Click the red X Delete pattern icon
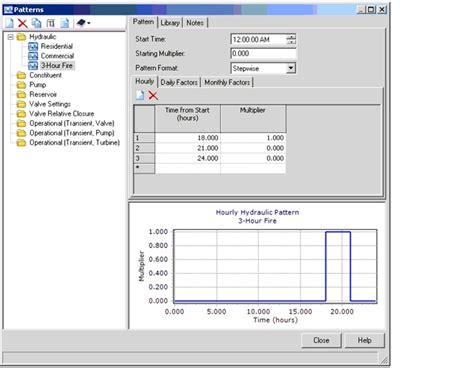The image size is (474, 368). pyautogui.click(x=23, y=23)
